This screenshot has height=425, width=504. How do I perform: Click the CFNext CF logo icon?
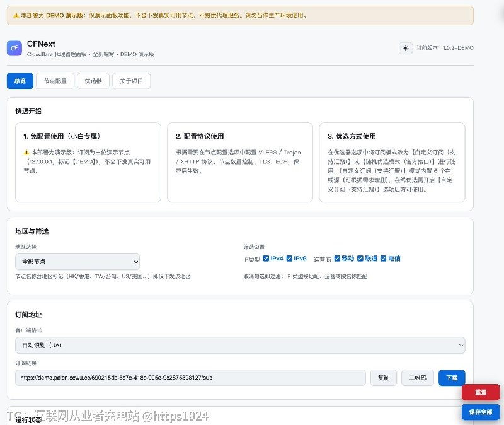pos(14,49)
